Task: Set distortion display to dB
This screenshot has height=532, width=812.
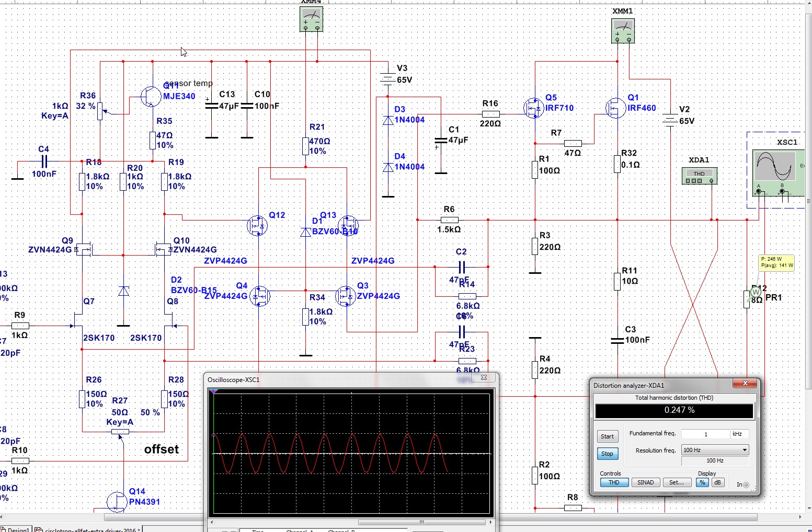Action: [x=718, y=482]
